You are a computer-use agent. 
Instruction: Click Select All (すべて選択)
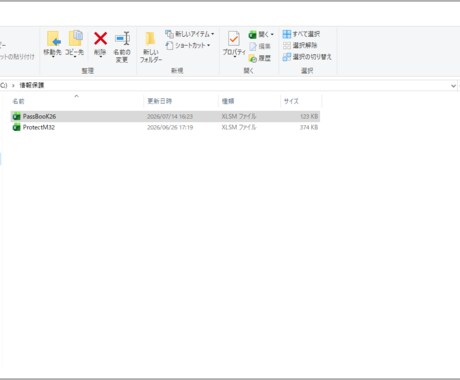pyautogui.click(x=301, y=34)
